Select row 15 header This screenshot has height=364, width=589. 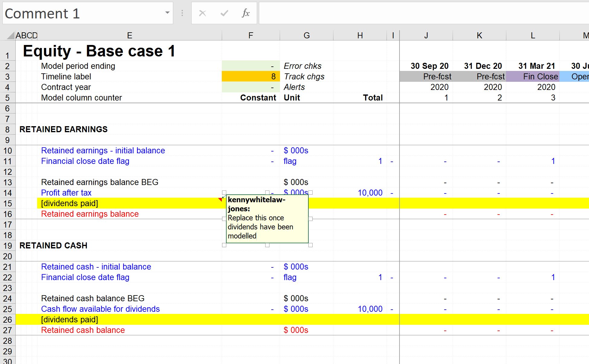(x=8, y=203)
